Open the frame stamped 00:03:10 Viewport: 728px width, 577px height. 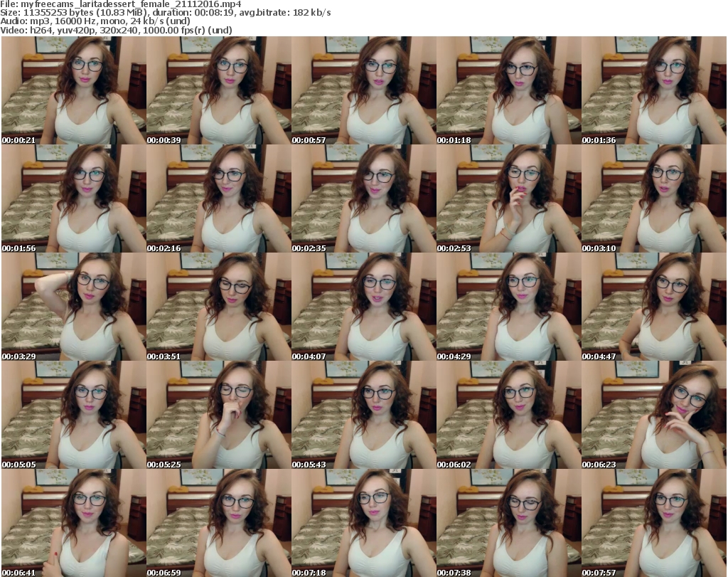tap(654, 198)
